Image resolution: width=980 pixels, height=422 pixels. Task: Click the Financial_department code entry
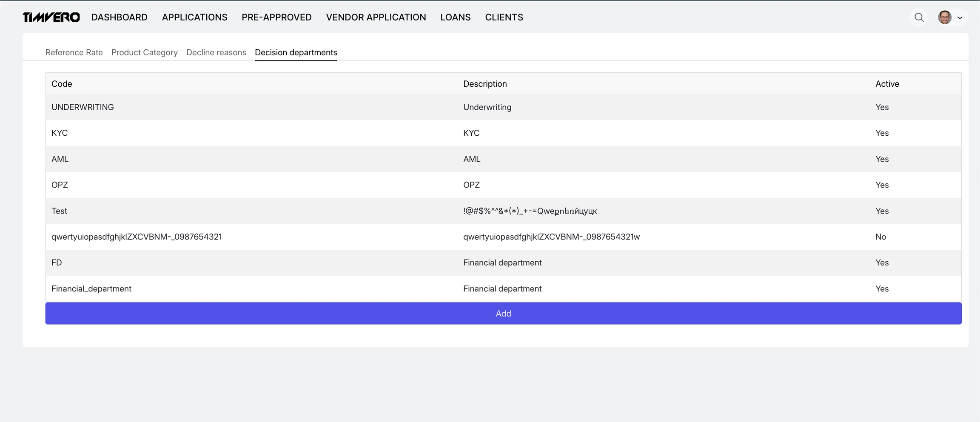tap(91, 289)
